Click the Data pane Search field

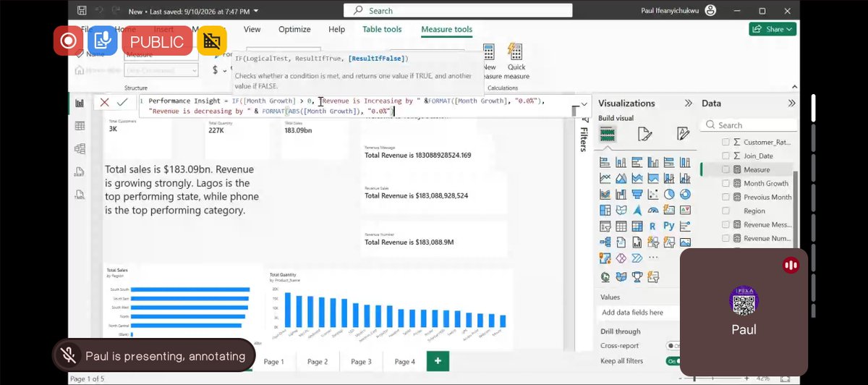pos(749,125)
